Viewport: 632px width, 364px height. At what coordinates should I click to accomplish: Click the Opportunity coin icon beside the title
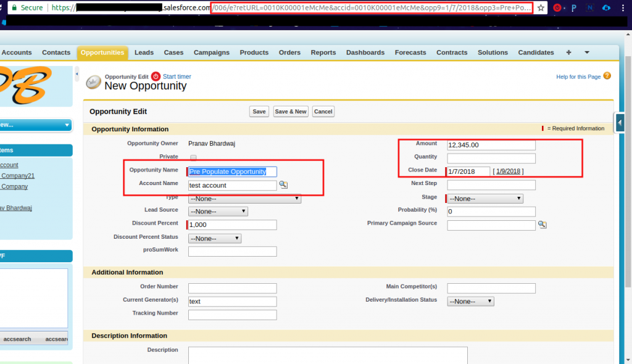point(94,82)
